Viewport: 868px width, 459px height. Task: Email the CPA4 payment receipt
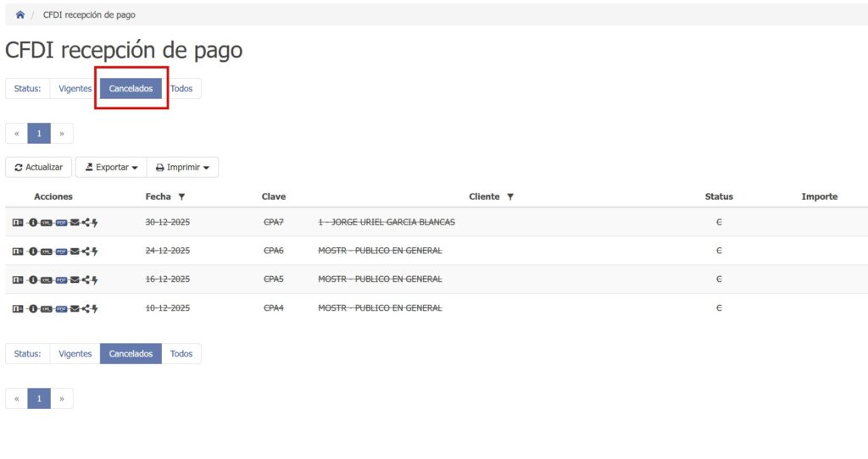tap(74, 308)
